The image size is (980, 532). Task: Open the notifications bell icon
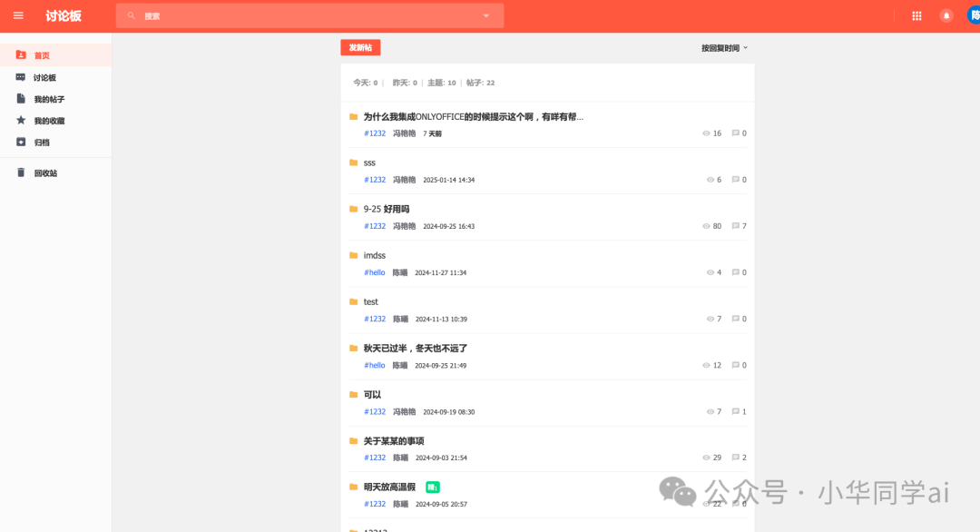(946, 16)
